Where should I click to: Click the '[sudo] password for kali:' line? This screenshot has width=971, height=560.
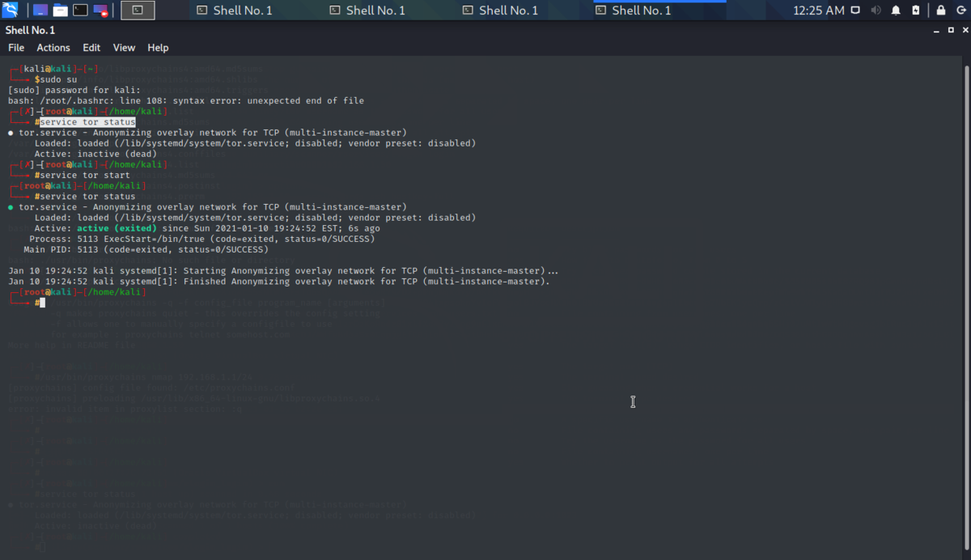[x=74, y=90]
